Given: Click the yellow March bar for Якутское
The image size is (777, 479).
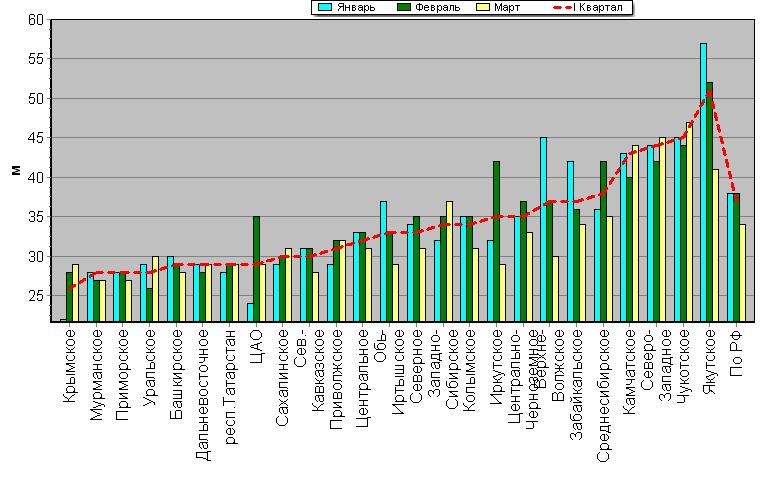Looking at the screenshot, I should (716, 246).
